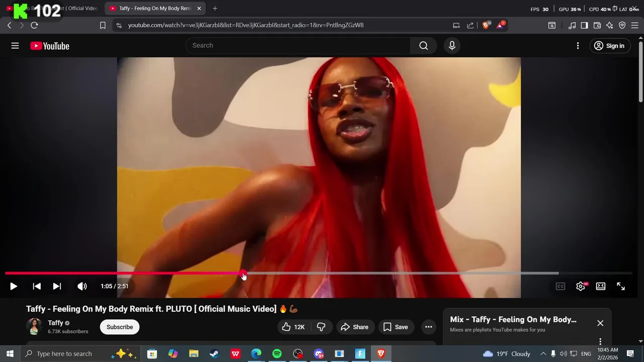
Task: View site information in address bar
Action: pos(119,25)
